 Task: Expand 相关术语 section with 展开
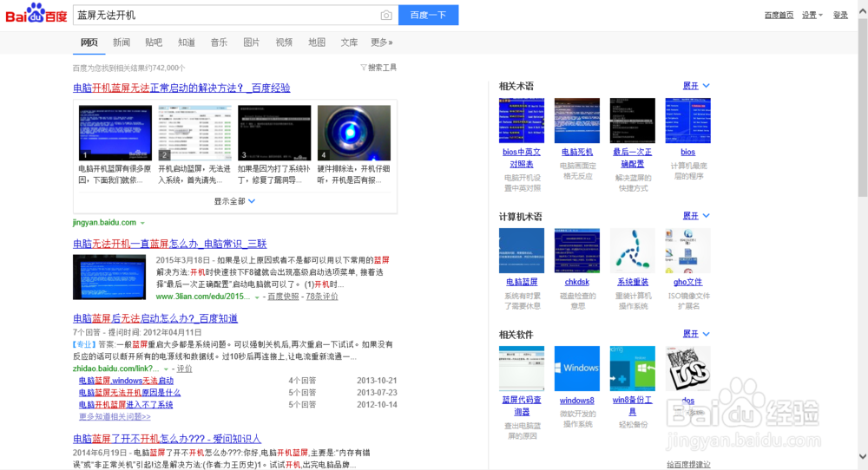[x=696, y=86]
